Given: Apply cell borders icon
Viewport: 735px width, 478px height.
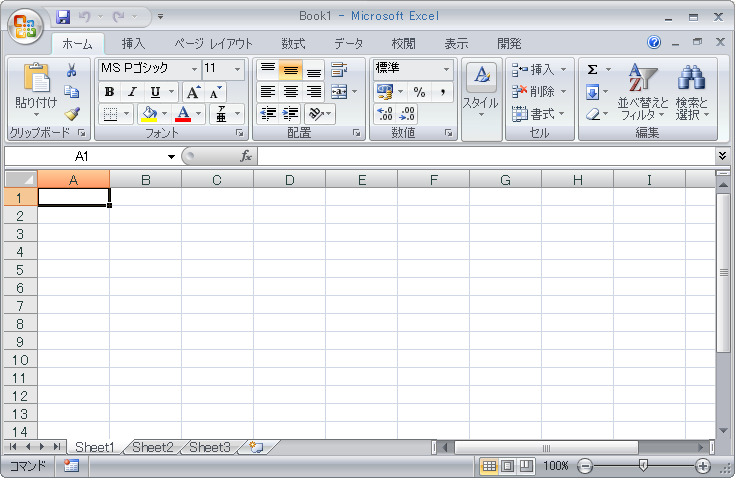Looking at the screenshot, I should (110, 114).
